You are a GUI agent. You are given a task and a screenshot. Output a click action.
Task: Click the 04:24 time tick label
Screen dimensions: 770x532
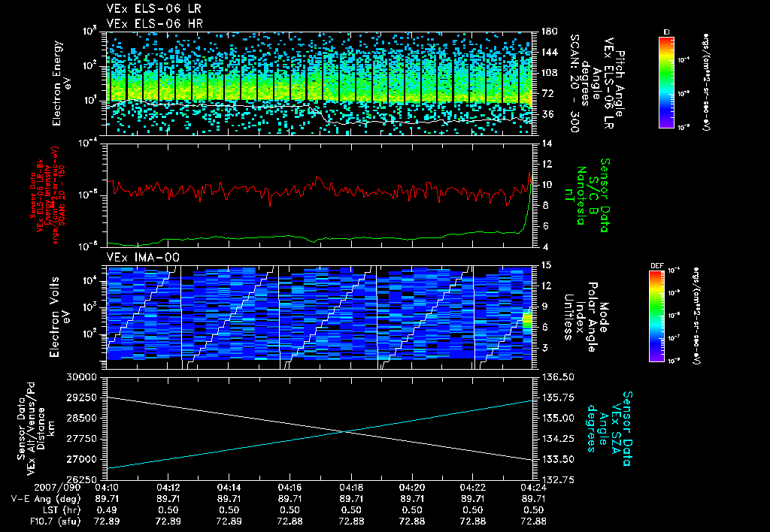point(534,488)
